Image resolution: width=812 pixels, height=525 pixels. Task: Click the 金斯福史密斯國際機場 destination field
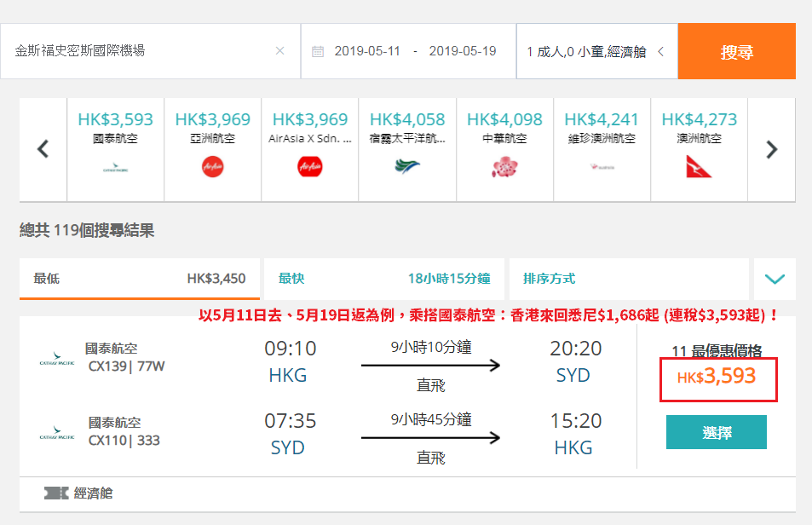tap(150, 51)
